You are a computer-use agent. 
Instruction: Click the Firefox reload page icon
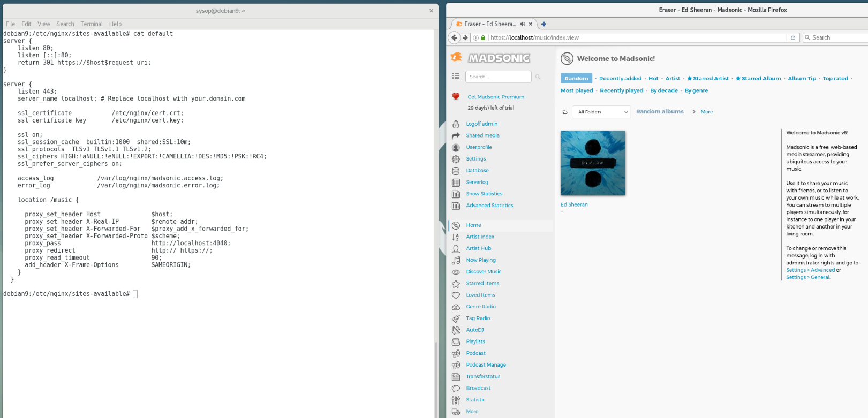click(793, 37)
